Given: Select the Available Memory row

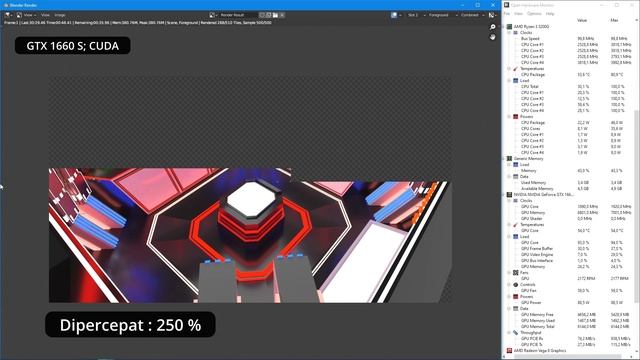Looking at the screenshot, I should [x=569, y=189].
